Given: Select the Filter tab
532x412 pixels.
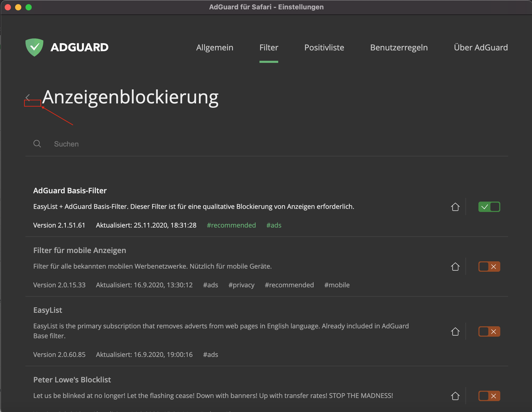Looking at the screenshot, I should click(269, 48).
